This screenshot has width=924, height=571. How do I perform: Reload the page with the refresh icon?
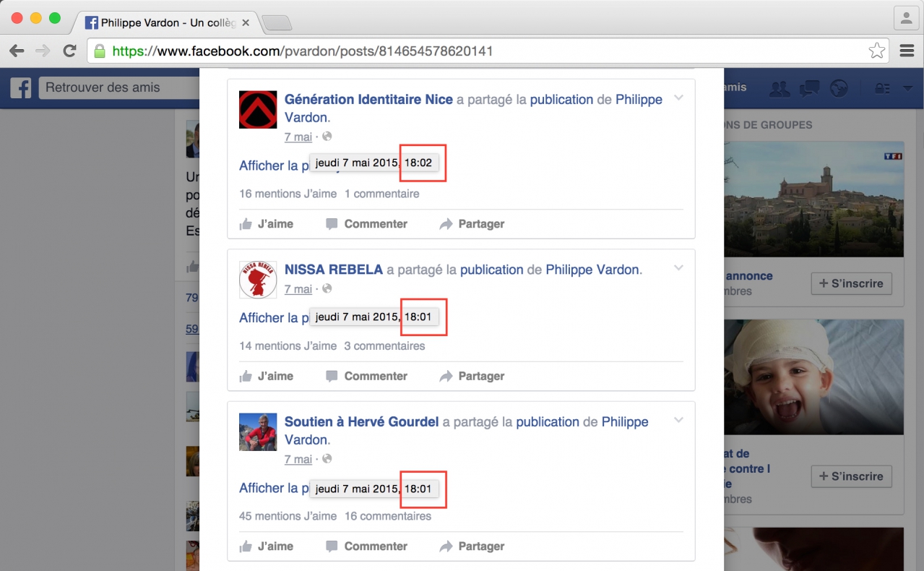[x=69, y=51]
